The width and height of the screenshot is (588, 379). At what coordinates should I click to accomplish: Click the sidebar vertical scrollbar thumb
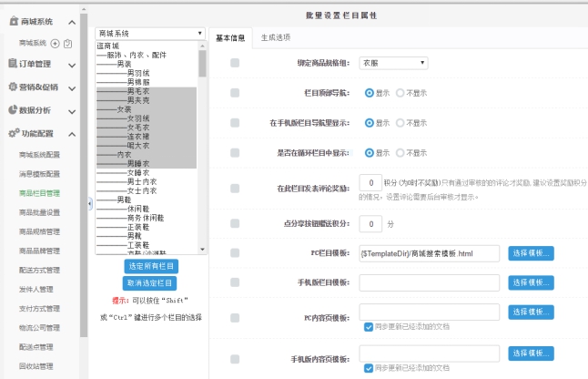point(84,175)
